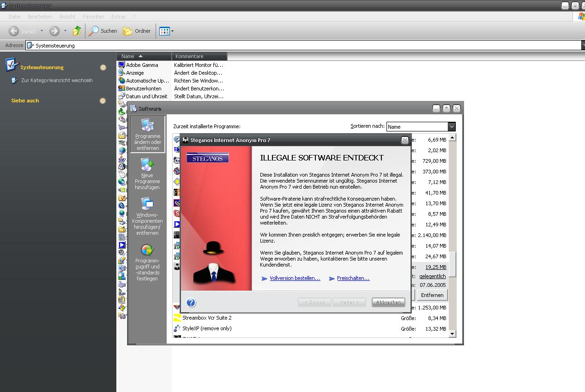This screenshot has height=392, width=585.
Task: Click program list scrollbar down arrow
Action: pos(452,333)
